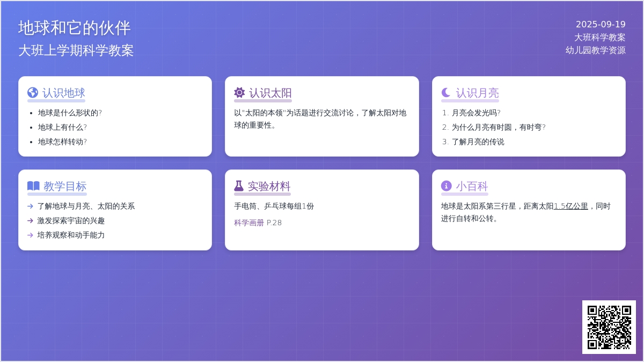This screenshot has width=644, height=362.
Task: Click the arrow icon before 培养观察和动手能力
Action: click(x=31, y=235)
